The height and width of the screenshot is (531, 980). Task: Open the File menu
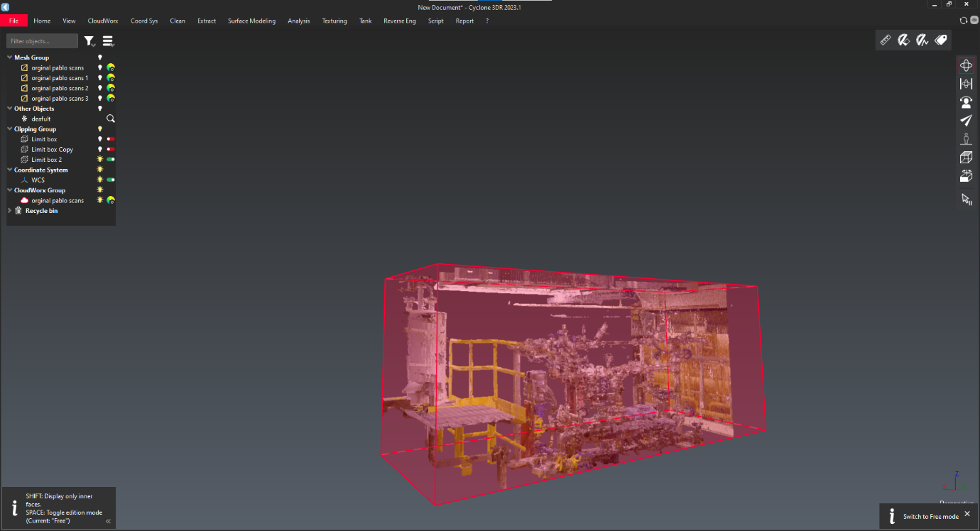(x=13, y=21)
